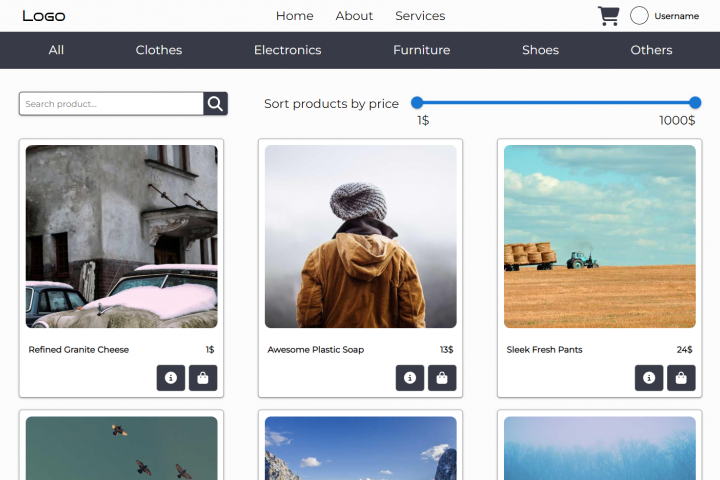Click the 13$ price label
The width and height of the screenshot is (720, 480).
point(446,350)
